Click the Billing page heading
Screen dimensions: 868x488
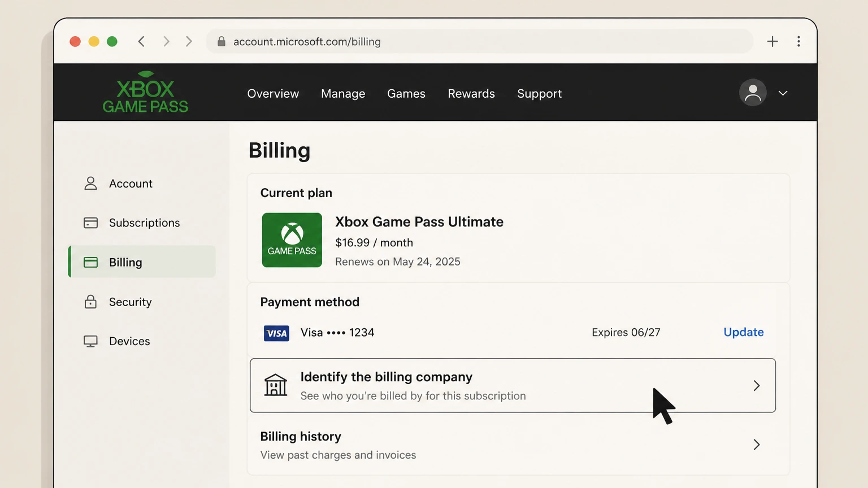coord(280,151)
